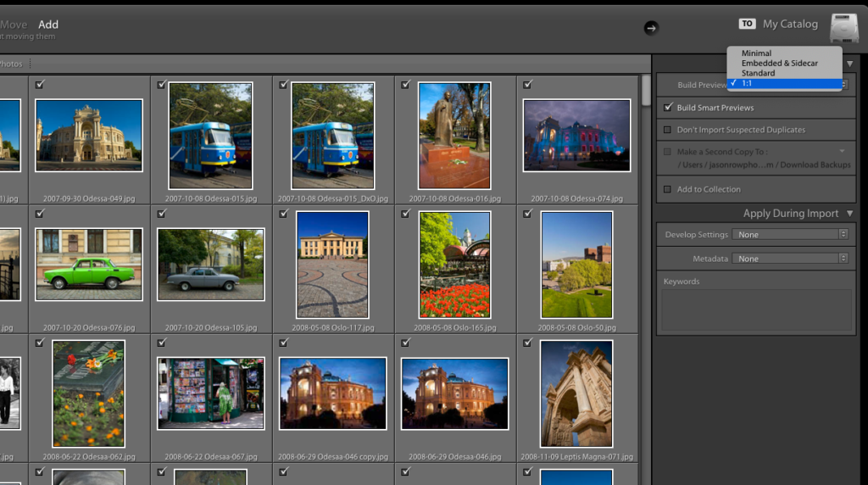This screenshot has width=868, height=485.
Task: Click the arrow icon beside My Catalog
Action: [x=651, y=28]
